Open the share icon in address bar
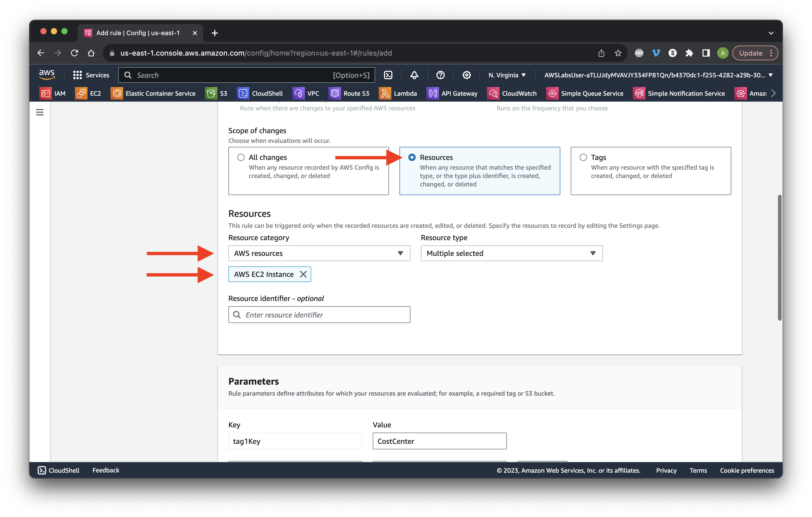 601,53
